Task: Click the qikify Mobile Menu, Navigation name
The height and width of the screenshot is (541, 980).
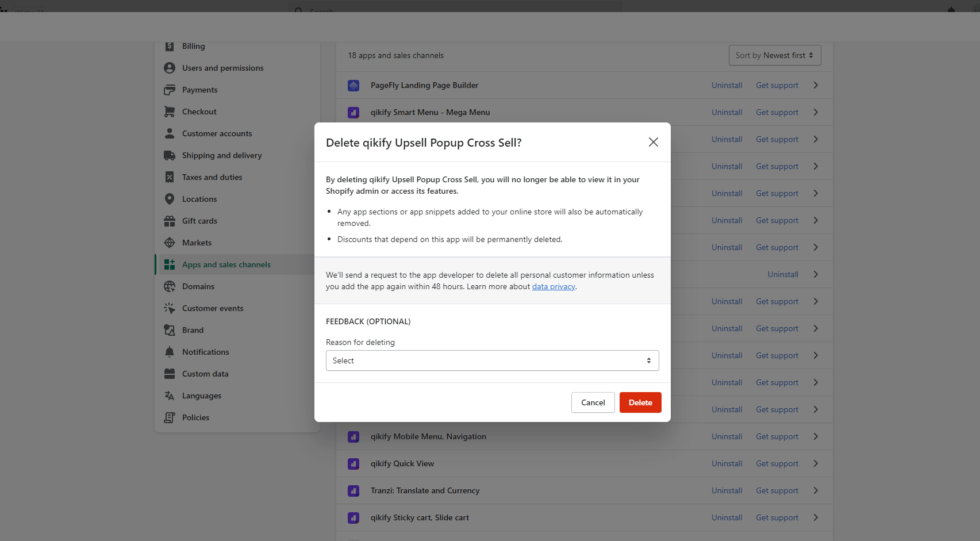Action: coord(428,436)
